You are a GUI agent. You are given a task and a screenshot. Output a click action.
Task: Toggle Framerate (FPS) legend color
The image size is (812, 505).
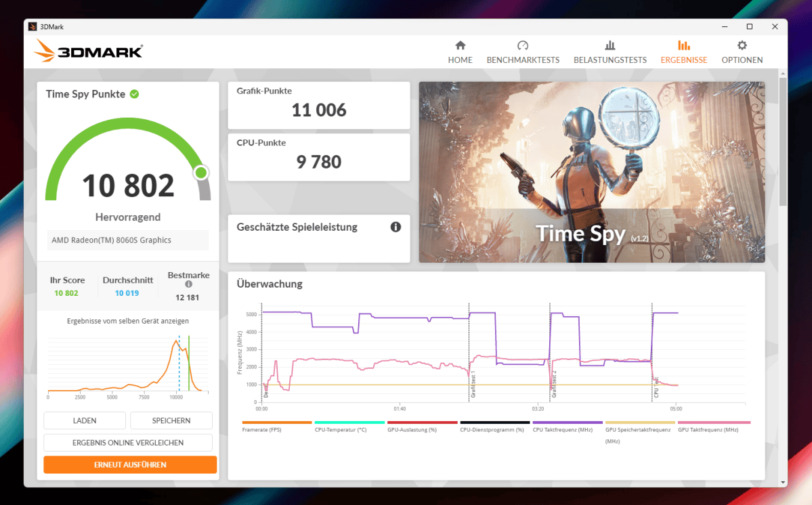(x=277, y=422)
